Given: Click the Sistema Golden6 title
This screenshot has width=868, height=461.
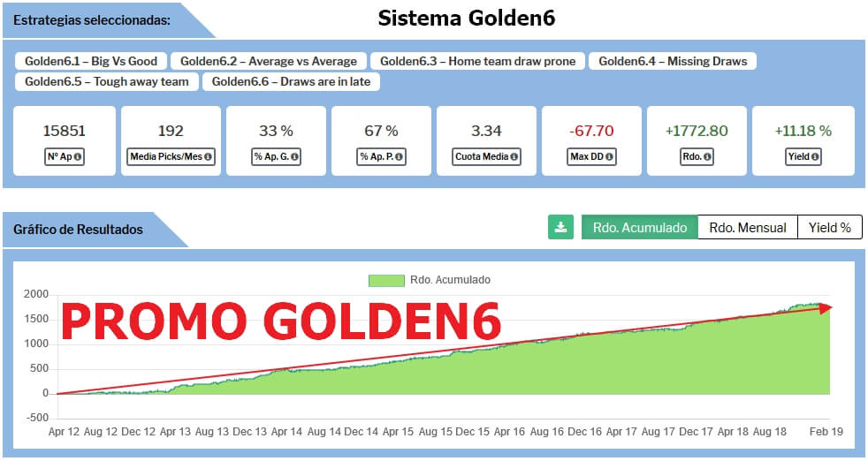Looking at the screenshot, I should pyautogui.click(x=467, y=19).
